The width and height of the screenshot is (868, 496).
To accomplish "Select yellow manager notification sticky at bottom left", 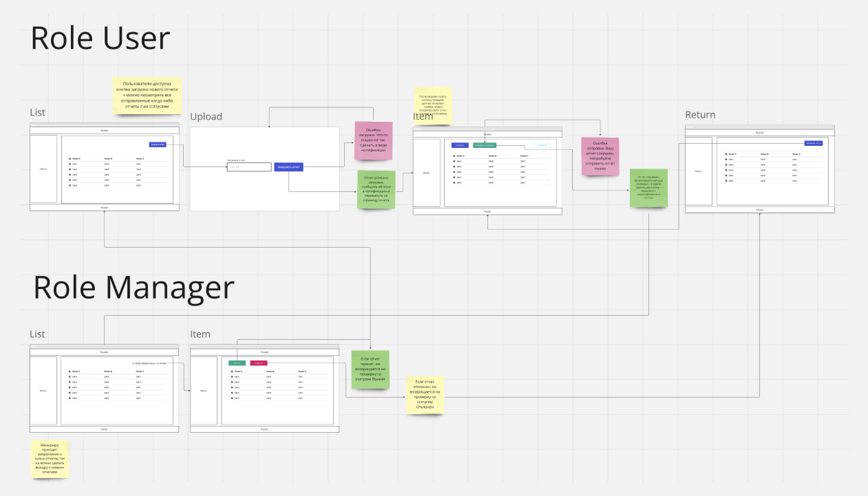I will tap(50, 459).
